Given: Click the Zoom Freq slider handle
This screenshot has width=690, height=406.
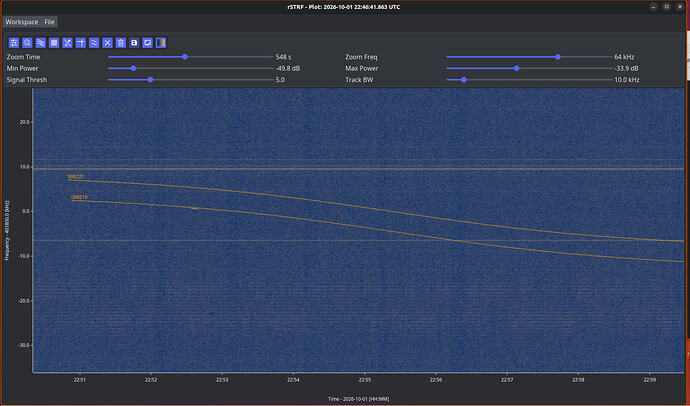Looking at the screenshot, I should 558,57.
